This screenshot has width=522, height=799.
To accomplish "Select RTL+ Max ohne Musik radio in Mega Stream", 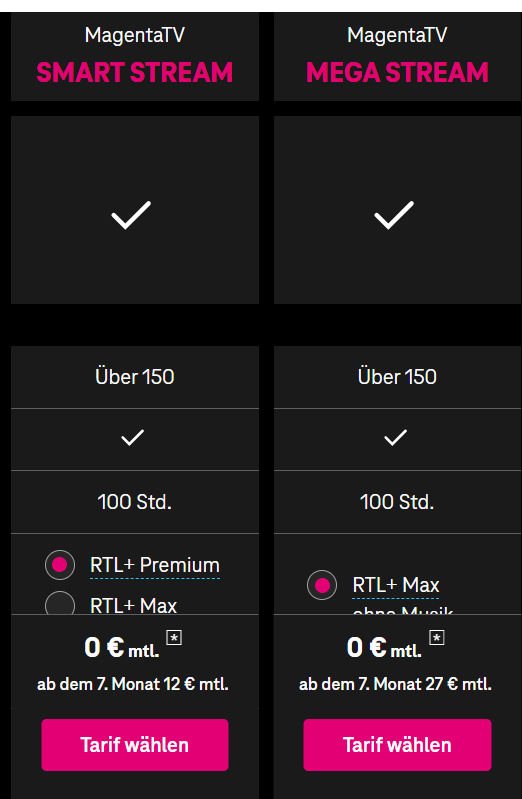I will tap(322, 585).
